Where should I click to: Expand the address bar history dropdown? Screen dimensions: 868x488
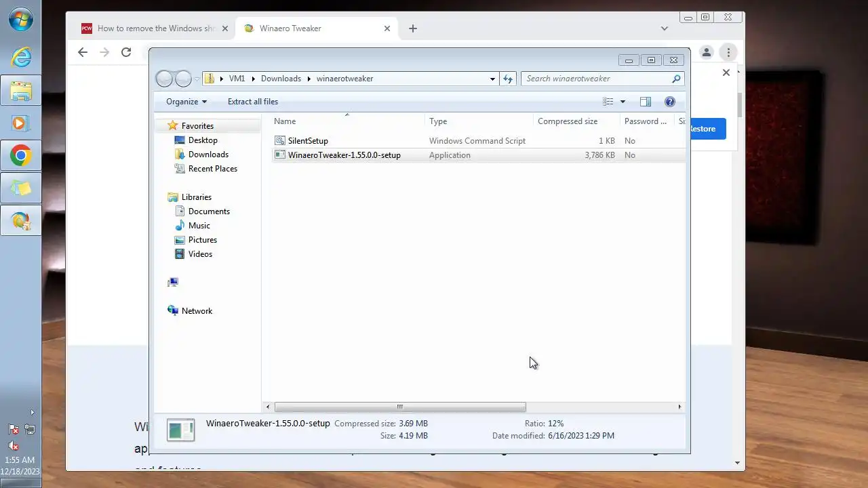[492, 79]
